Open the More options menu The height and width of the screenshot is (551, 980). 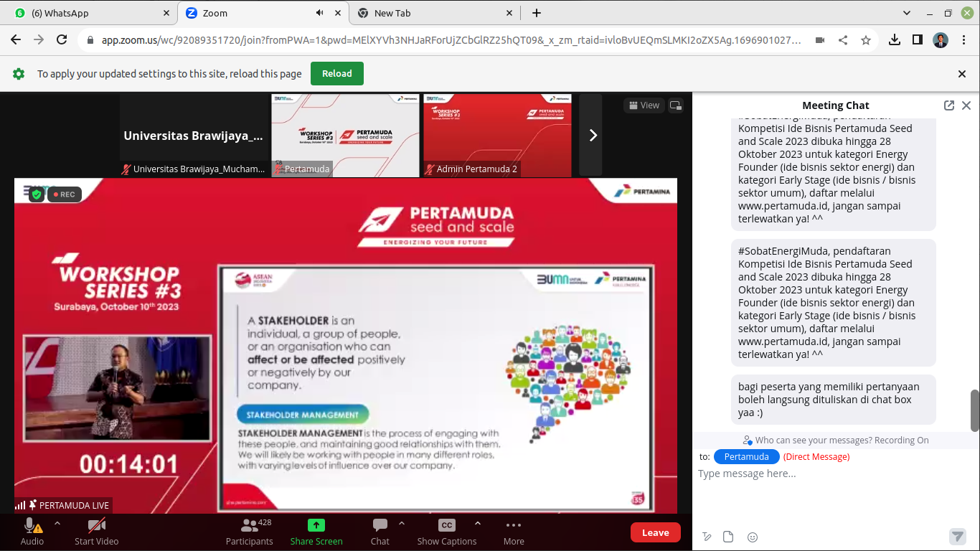pos(514,532)
